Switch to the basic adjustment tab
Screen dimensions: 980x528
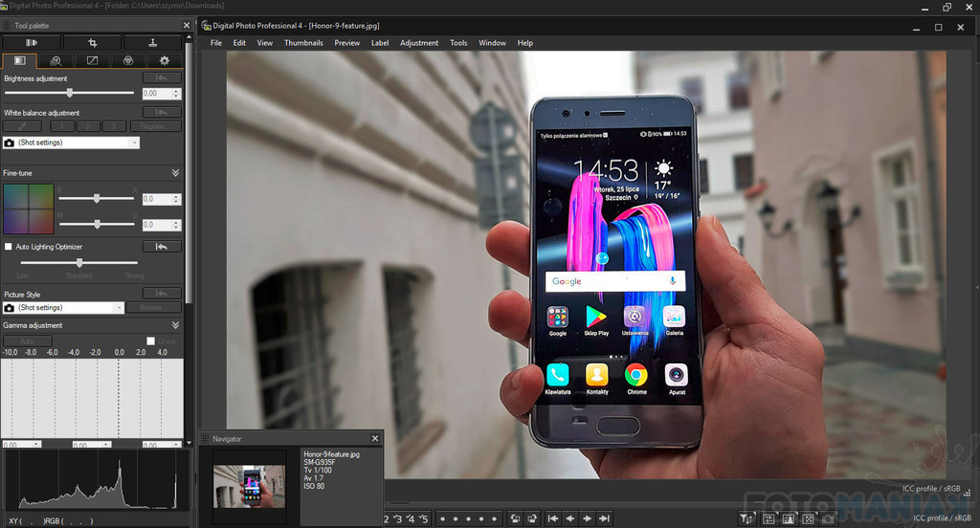click(x=19, y=60)
